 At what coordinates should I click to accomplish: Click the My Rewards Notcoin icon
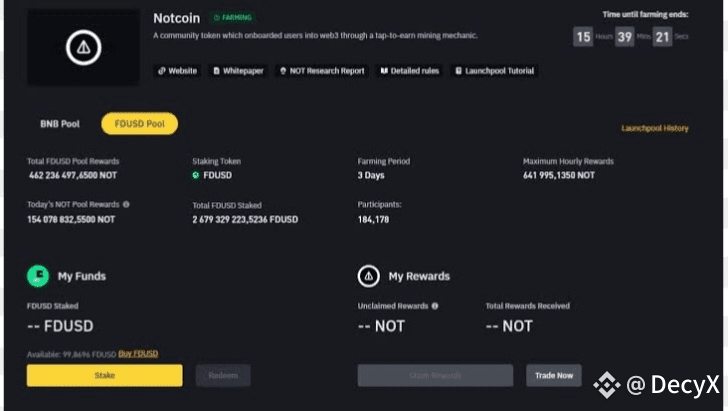[369, 276]
